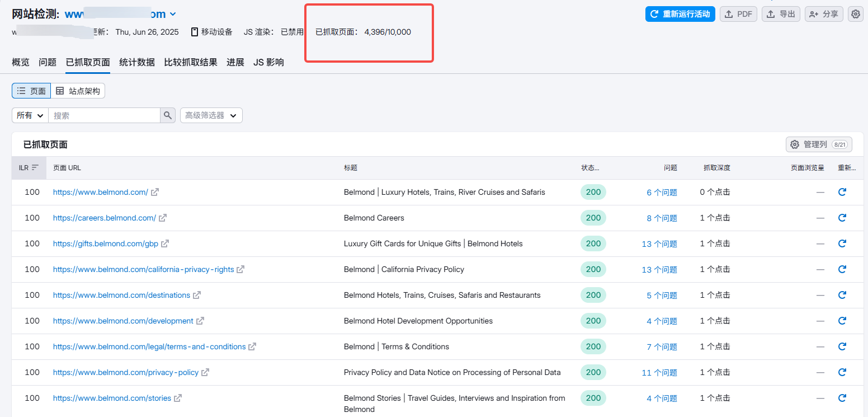Click the ILR column sort icon
Image resolution: width=868 pixels, height=417 pixels.
coord(35,167)
